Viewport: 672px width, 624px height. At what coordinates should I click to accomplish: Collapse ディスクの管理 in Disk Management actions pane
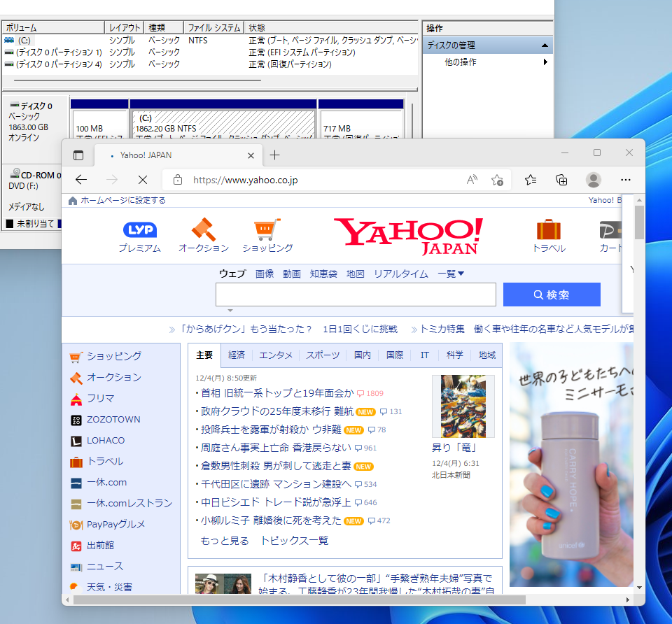click(x=545, y=45)
